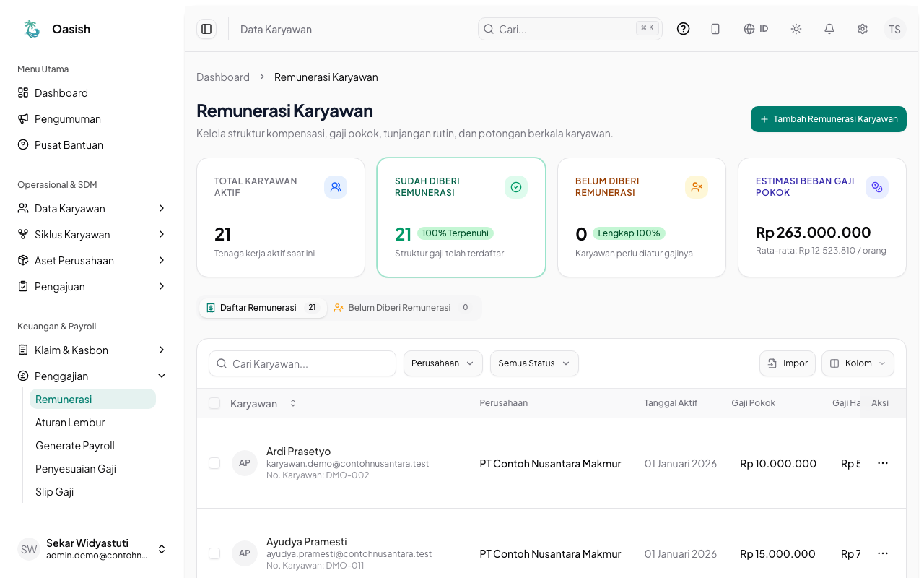
Task: Expand Pengajuan sidebar menu
Action: point(92,286)
